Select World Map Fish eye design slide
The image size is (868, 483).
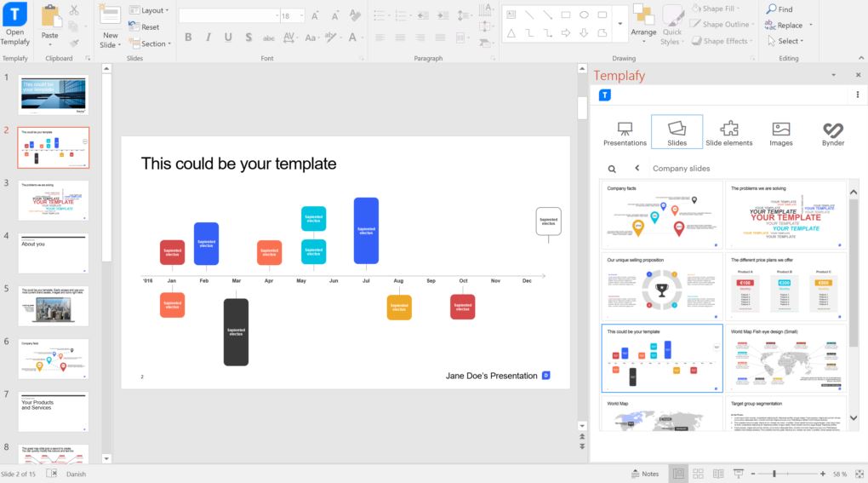click(x=785, y=359)
